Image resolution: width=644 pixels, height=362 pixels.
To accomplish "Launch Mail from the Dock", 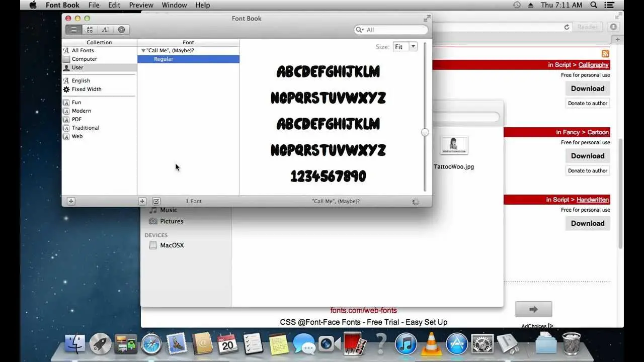I will point(177,344).
